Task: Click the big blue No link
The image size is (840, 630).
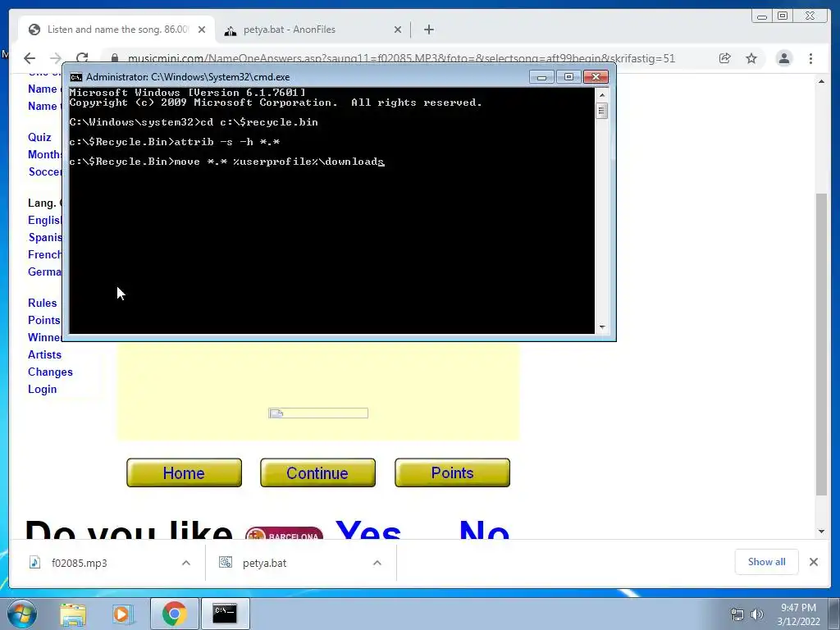Action: tap(484, 529)
